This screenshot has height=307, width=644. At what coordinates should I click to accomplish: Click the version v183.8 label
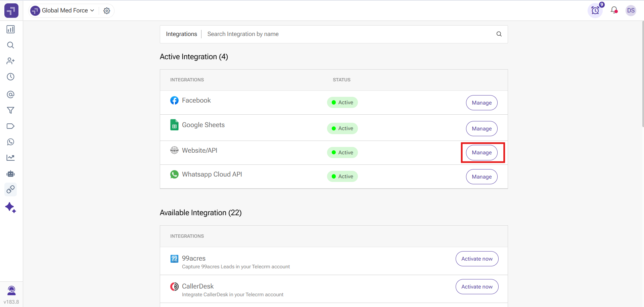pos(11,302)
